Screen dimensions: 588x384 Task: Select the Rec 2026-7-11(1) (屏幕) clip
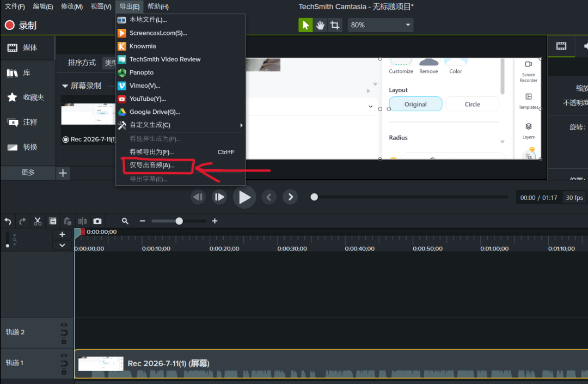pyautogui.click(x=332, y=364)
